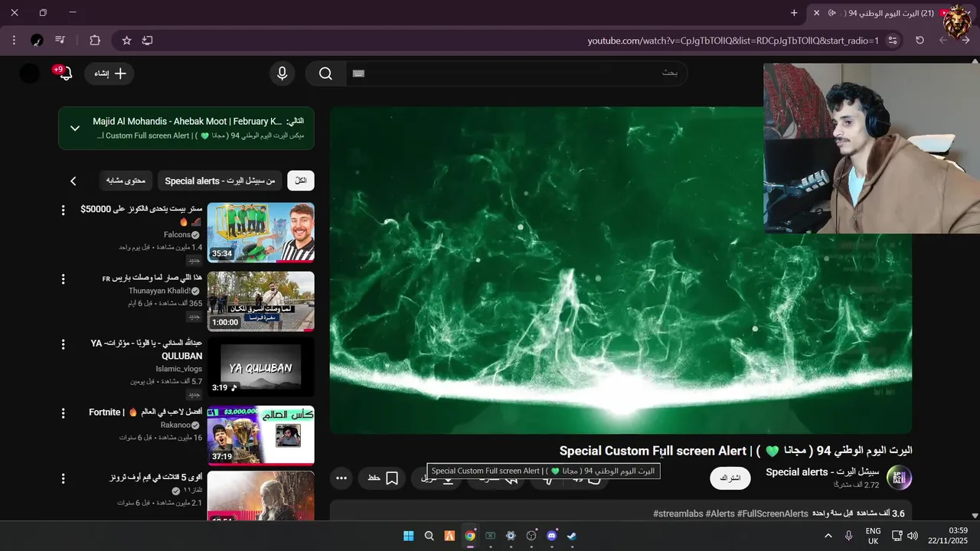
Task: Open the Chrome profile avatar
Action: (37, 41)
